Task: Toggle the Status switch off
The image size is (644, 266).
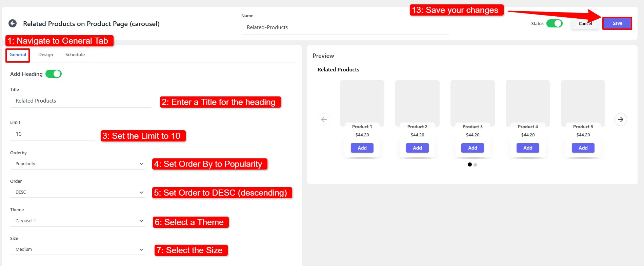Action: point(554,23)
